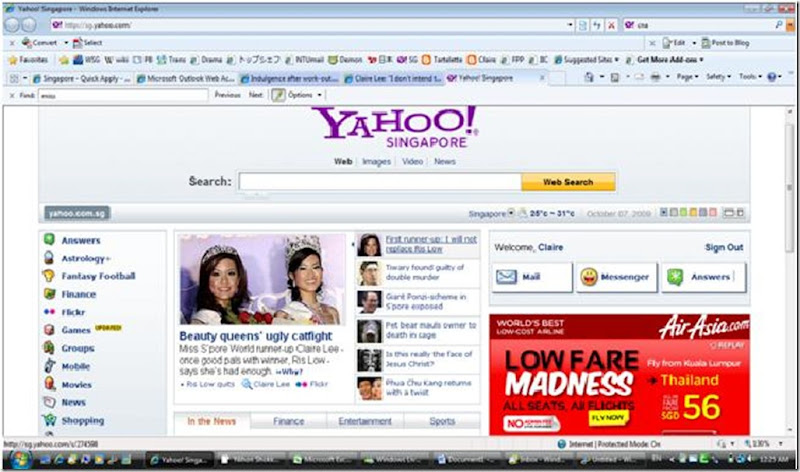
Task: Click the Find text input field
Action: (123, 95)
